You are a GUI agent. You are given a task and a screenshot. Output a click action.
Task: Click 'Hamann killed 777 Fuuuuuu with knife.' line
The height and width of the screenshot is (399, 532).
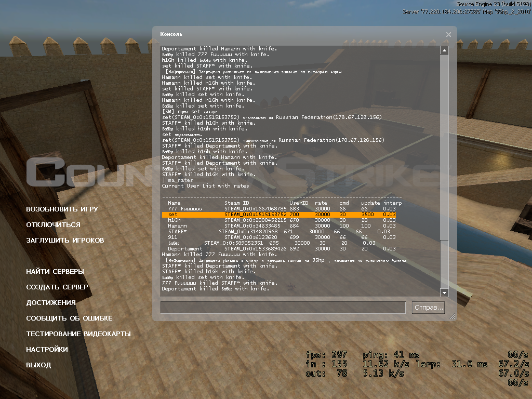click(x=219, y=255)
